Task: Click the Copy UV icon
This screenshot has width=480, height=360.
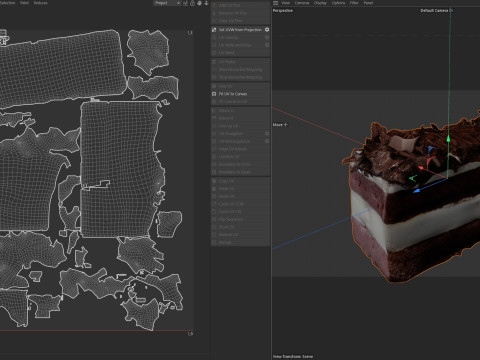Action: [214, 181]
